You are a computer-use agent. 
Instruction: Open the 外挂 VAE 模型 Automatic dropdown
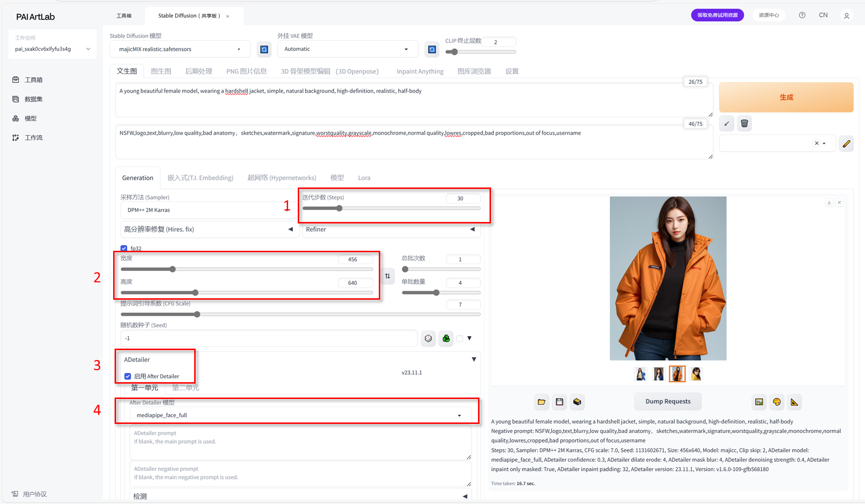347,49
